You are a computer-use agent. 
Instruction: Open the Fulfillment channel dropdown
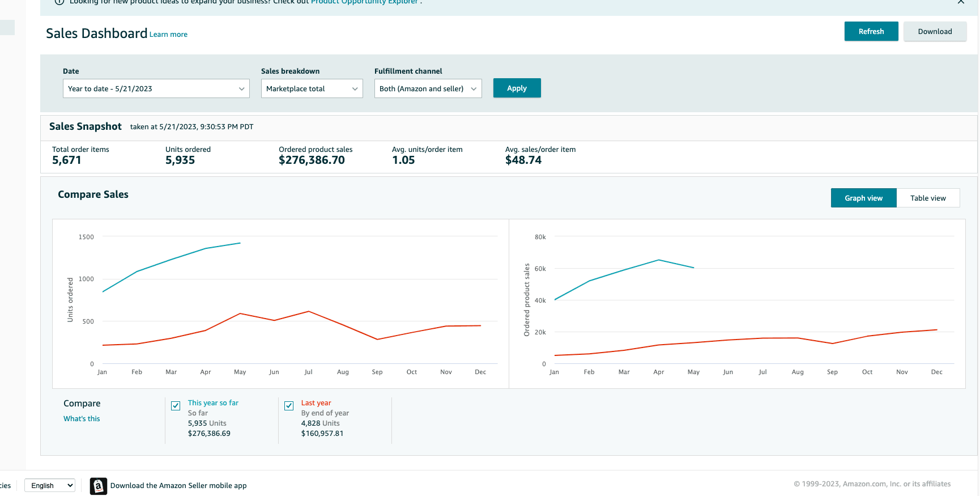click(428, 88)
